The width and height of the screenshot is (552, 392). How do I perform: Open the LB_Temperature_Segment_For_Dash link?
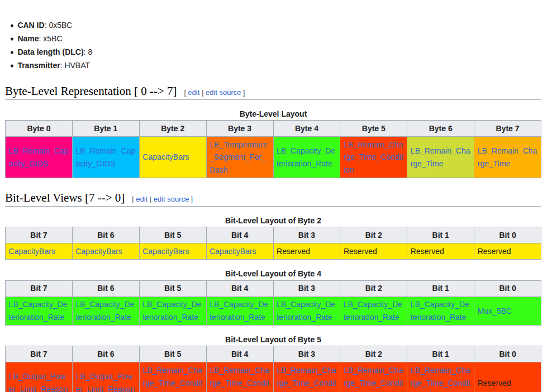click(x=239, y=157)
